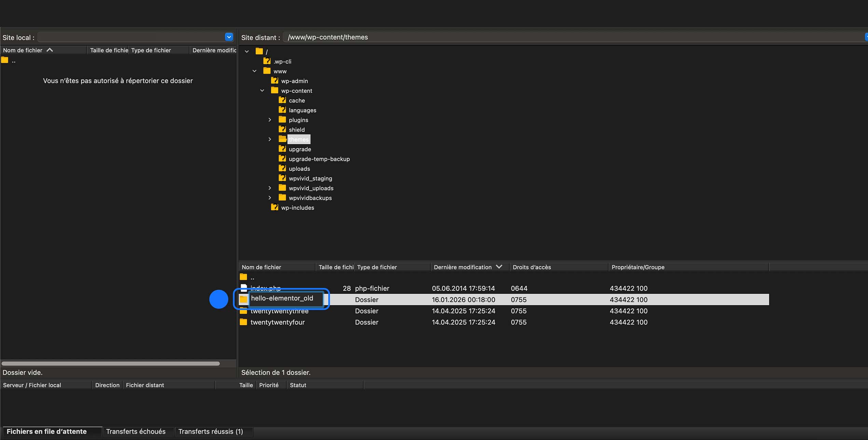Click the twentytwentyfour folder icon
The width and height of the screenshot is (868, 440).
(x=243, y=322)
